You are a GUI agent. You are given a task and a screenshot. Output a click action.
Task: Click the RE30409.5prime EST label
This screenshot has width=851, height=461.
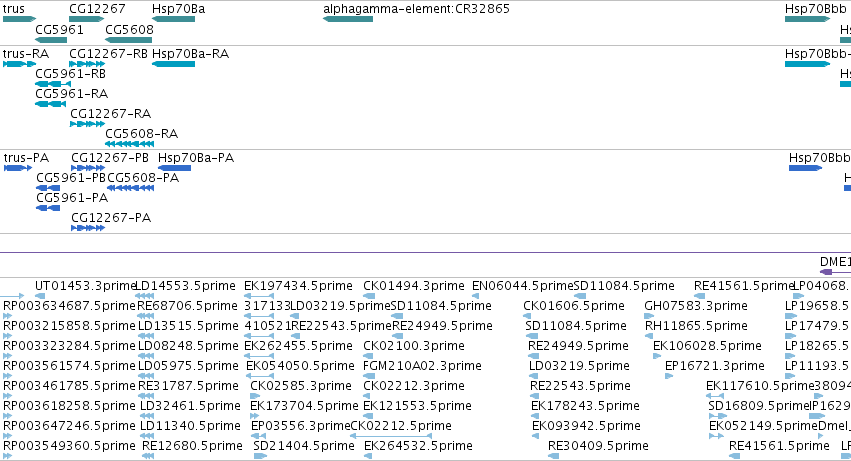click(598, 446)
